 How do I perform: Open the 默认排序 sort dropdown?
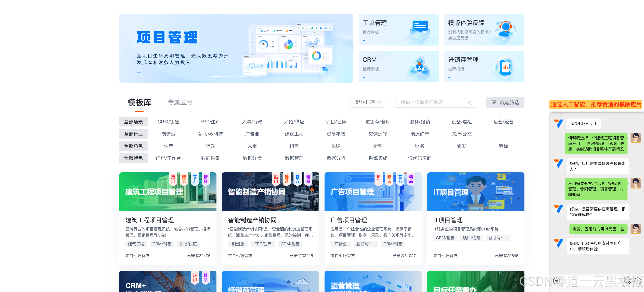coord(367,102)
